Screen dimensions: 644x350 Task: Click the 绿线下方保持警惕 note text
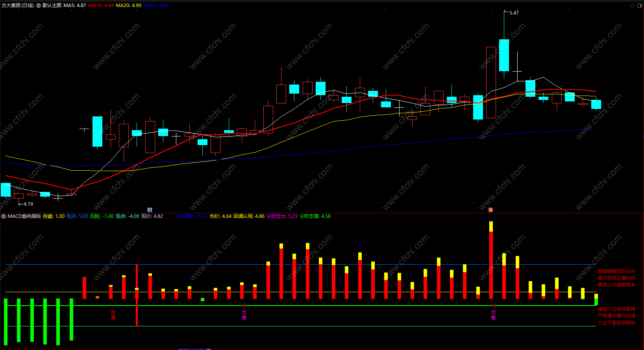click(616, 309)
